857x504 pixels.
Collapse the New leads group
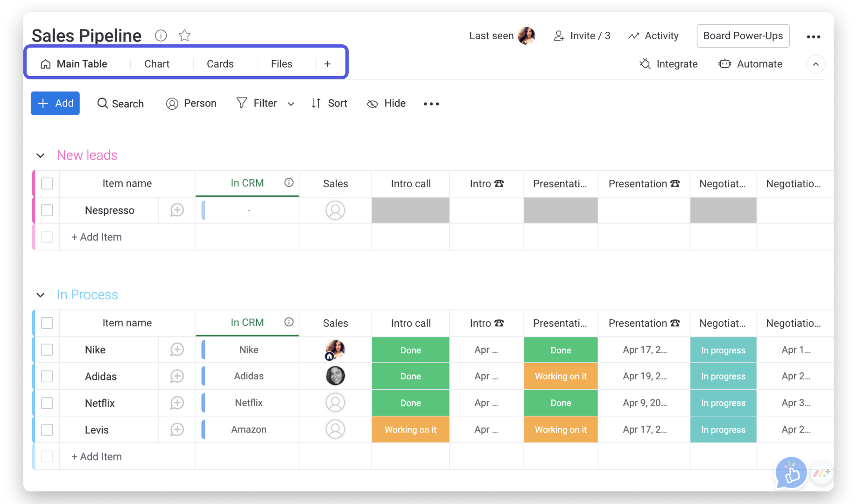[41, 155]
